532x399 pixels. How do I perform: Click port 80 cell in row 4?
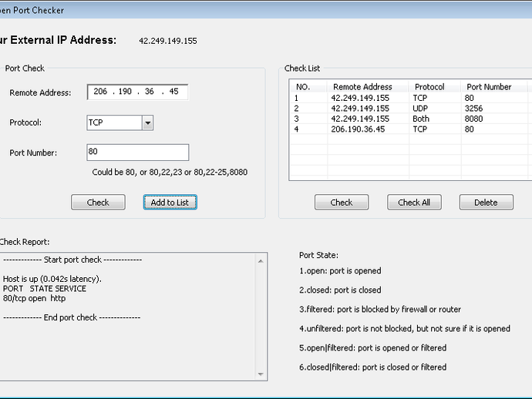point(469,129)
